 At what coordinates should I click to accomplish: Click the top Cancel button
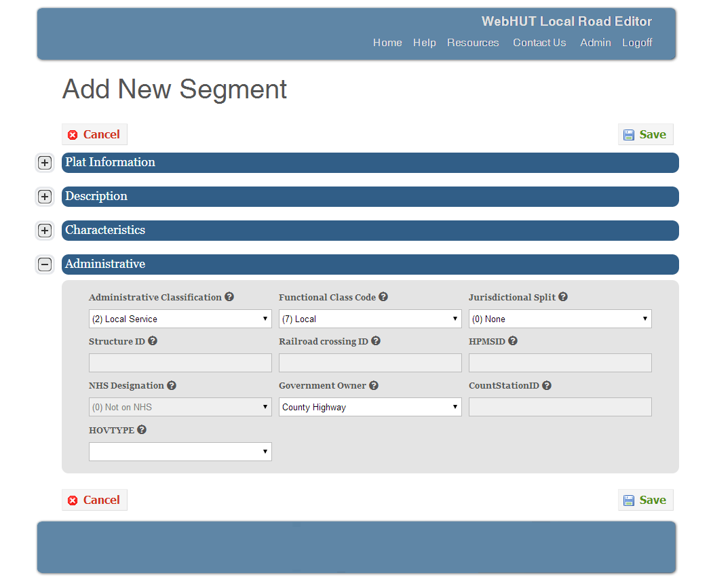point(94,134)
